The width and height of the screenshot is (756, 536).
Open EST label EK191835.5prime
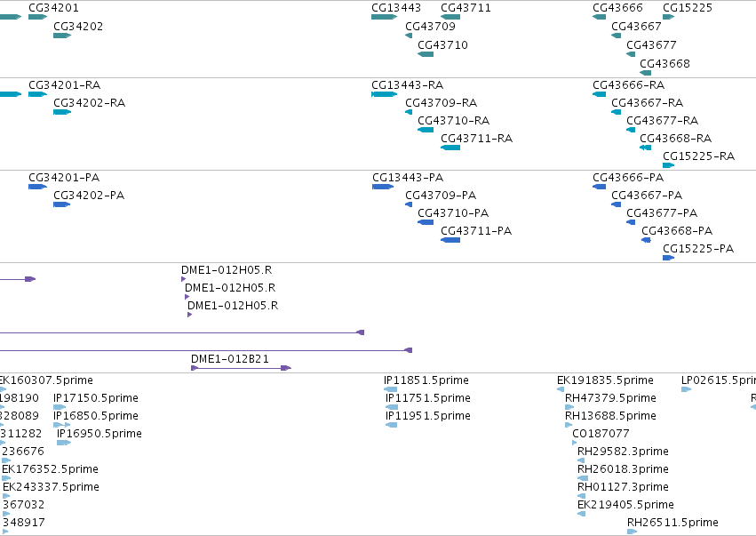click(x=605, y=380)
